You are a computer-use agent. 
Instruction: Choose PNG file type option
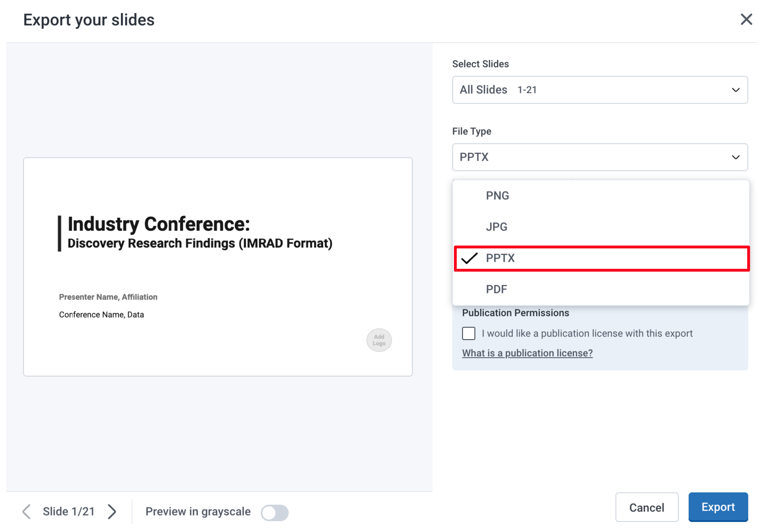point(497,196)
